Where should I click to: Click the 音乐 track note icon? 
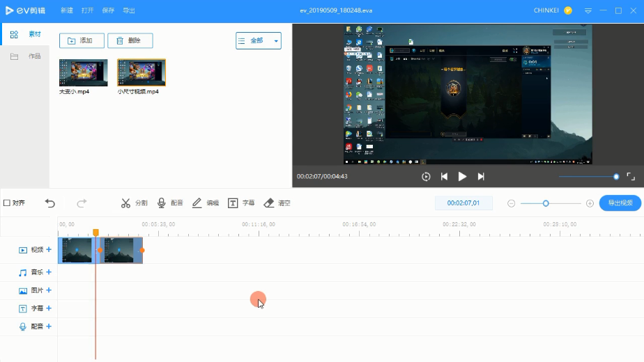click(23, 272)
